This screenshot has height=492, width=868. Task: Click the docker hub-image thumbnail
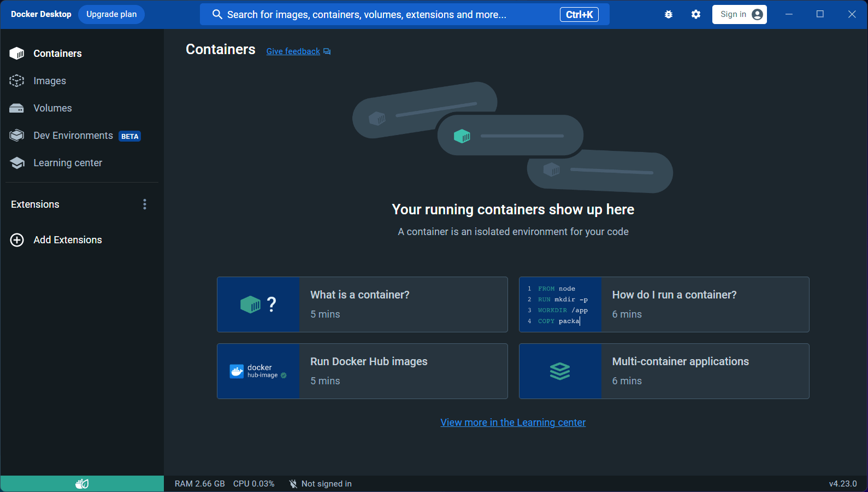point(258,371)
